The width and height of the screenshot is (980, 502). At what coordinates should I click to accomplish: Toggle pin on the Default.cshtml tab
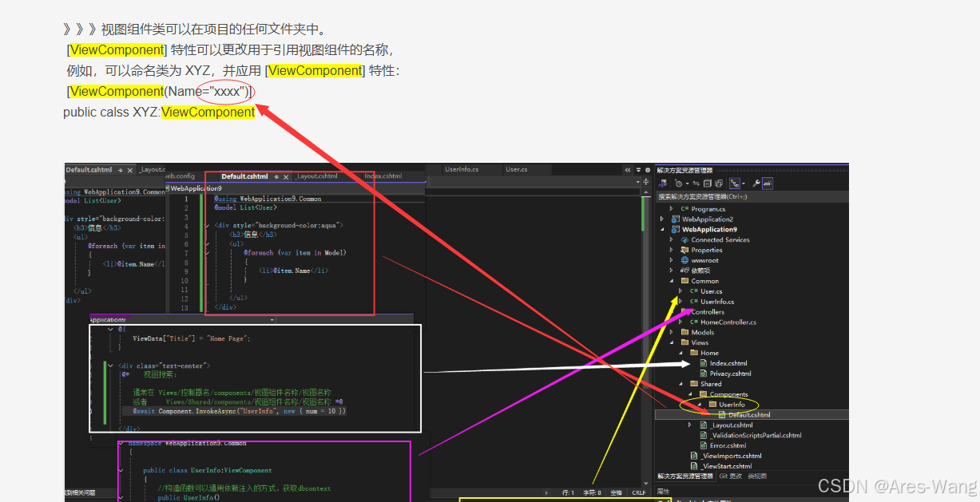click(276, 176)
